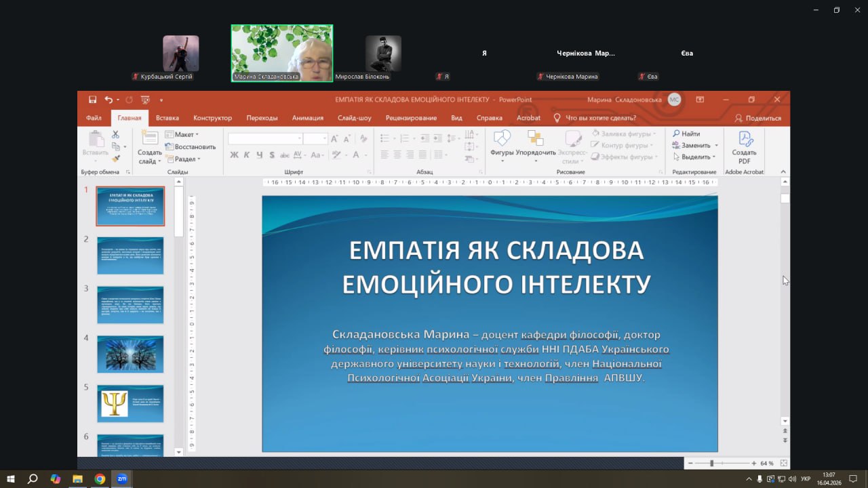Toggle italic formatting (К)
This screenshot has width=868, height=488.
pyautogui.click(x=247, y=155)
